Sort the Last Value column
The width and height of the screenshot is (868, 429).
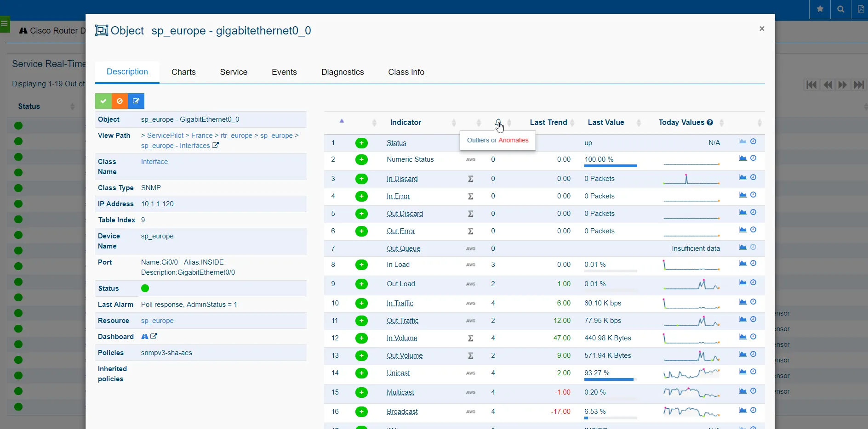point(639,123)
